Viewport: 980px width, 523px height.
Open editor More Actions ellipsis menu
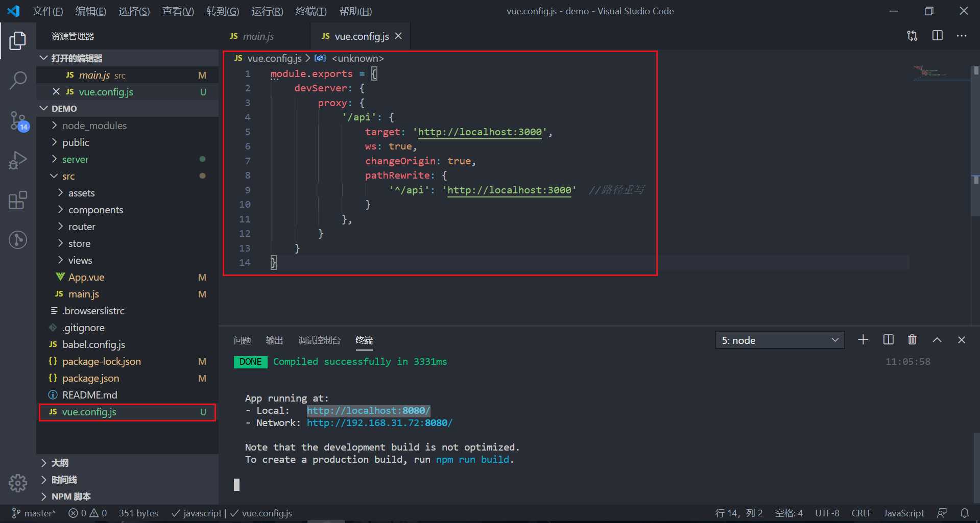pyautogui.click(x=962, y=36)
